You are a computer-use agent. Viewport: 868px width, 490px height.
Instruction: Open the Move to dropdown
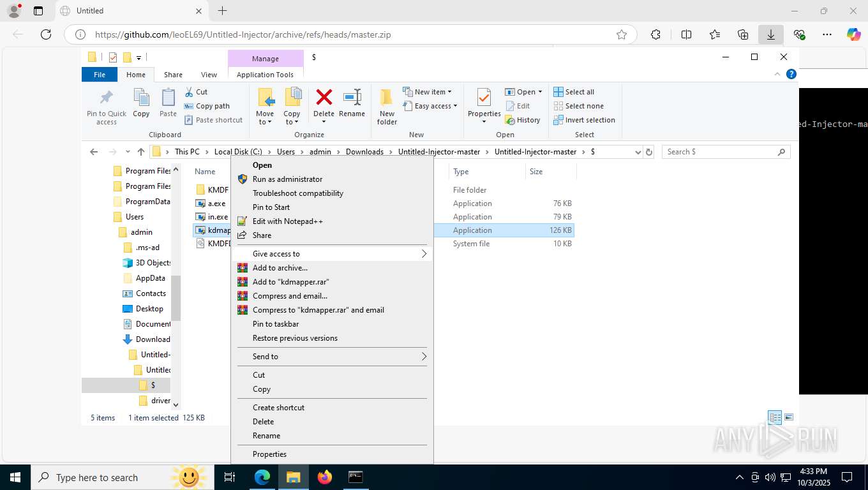coord(265,118)
